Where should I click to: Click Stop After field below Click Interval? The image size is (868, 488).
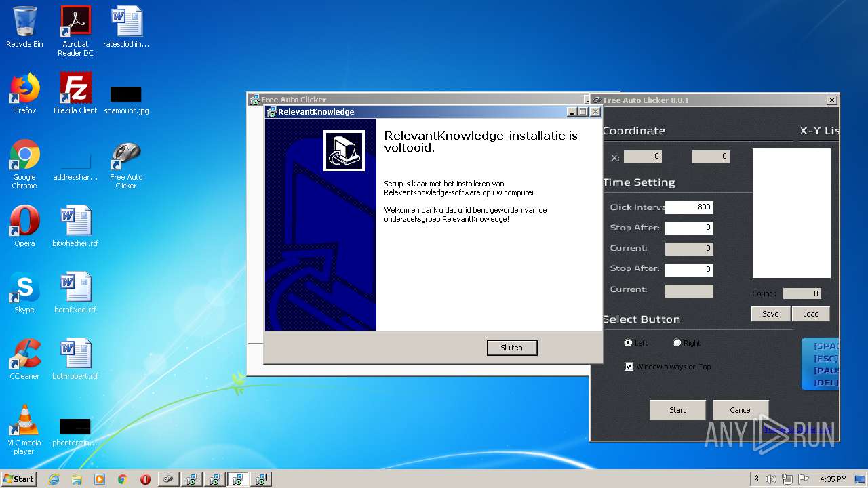[x=689, y=228]
